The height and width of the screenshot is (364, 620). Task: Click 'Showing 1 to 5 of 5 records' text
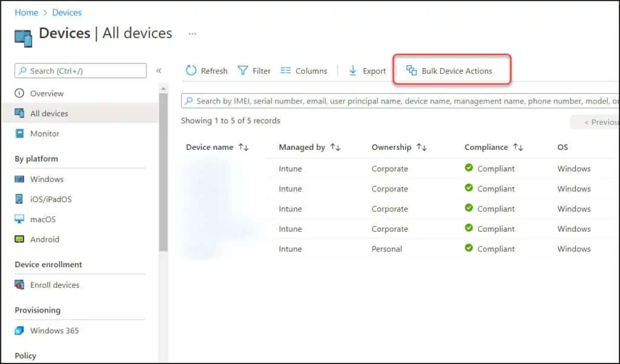(x=231, y=121)
